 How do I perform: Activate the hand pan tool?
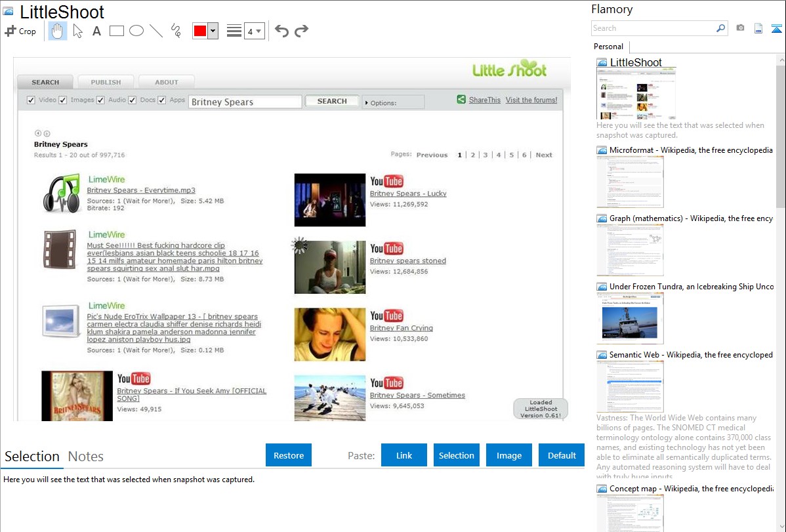[x=57, y=31]
